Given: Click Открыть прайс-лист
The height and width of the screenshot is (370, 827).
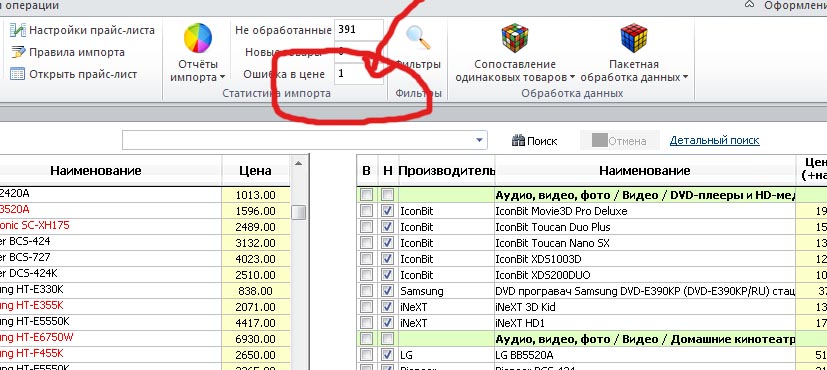Looking at the screenshot, I should pos(73,74).
